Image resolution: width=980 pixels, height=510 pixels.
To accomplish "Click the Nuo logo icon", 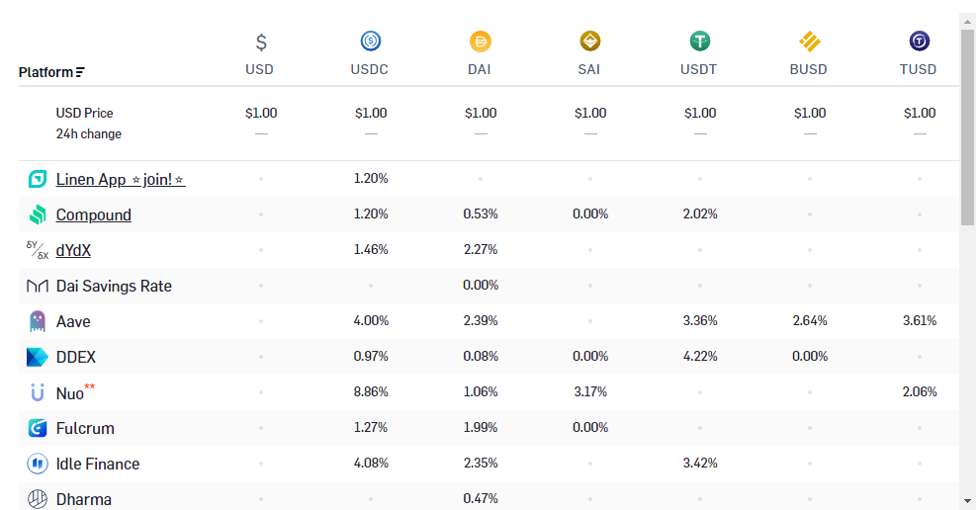I will (38, 392).
